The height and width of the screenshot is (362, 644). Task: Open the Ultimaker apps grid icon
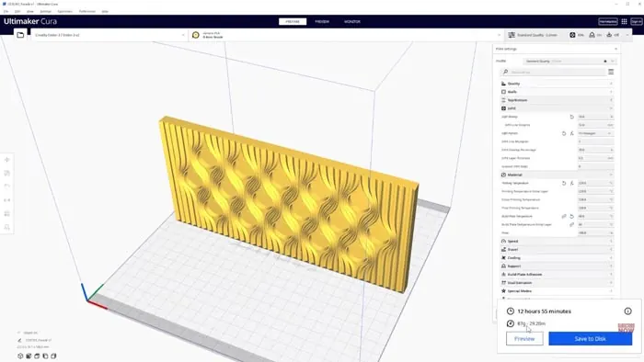click(624, 22)
